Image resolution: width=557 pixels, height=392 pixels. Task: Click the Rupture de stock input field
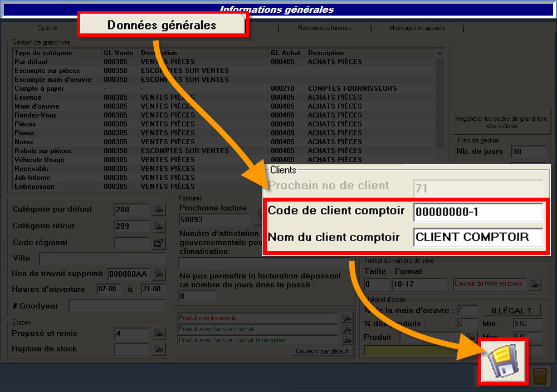(131, 349)
